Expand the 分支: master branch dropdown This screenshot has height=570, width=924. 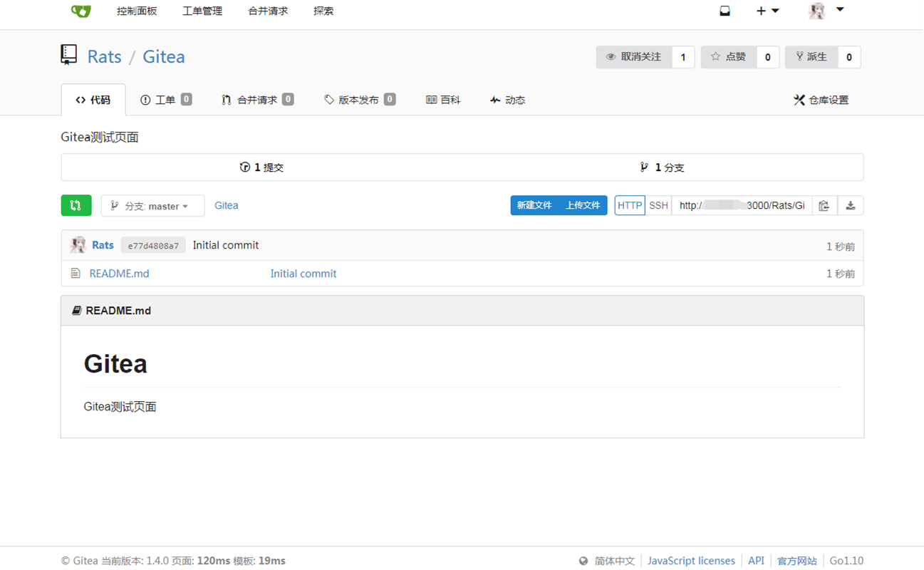click(152, 206)
